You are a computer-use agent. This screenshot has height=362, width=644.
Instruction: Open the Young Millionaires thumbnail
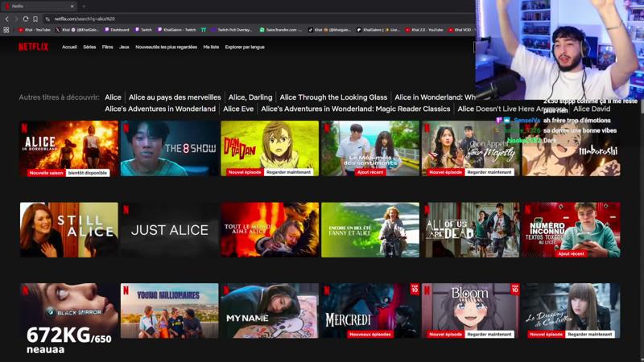coord(170,311)
